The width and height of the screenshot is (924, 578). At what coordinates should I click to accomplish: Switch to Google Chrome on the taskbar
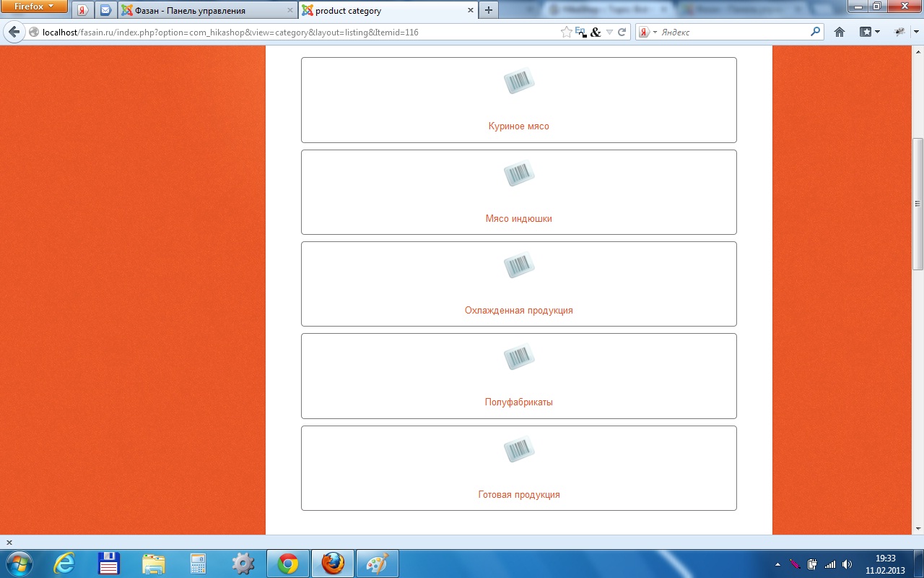[288, 564]
